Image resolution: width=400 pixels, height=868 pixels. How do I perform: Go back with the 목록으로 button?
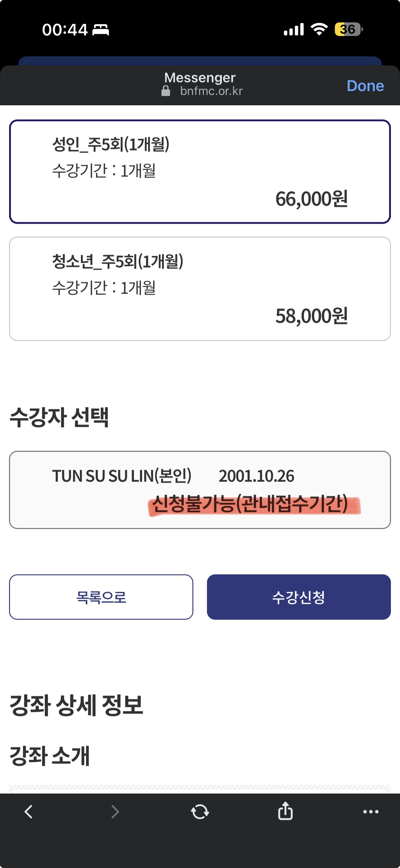tap(101, 597)
